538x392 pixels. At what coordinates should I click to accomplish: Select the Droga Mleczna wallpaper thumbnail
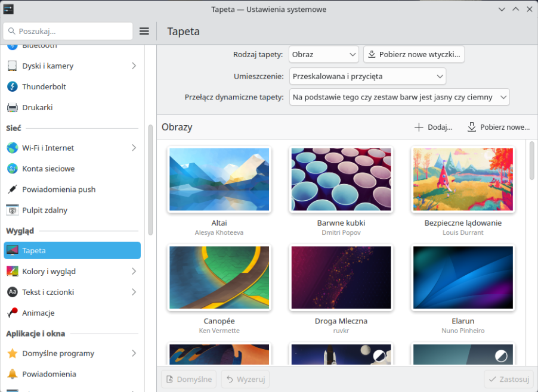341,278
